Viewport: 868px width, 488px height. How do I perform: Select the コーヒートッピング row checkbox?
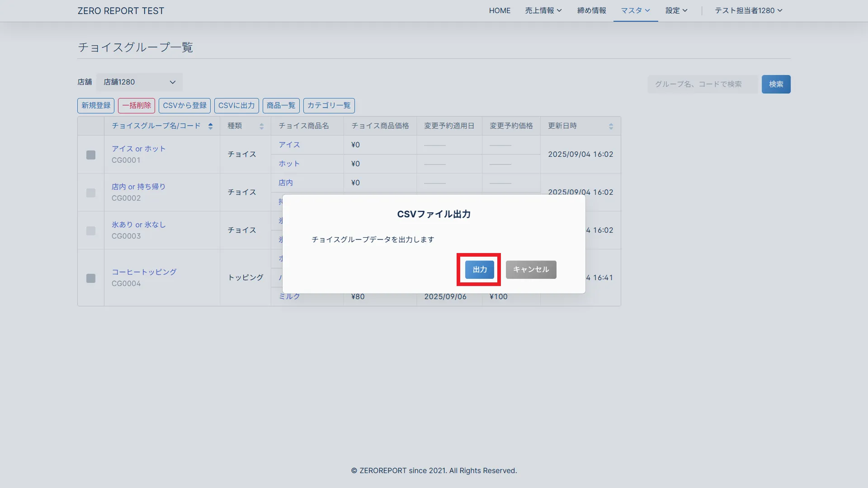[x=91, y=278]
